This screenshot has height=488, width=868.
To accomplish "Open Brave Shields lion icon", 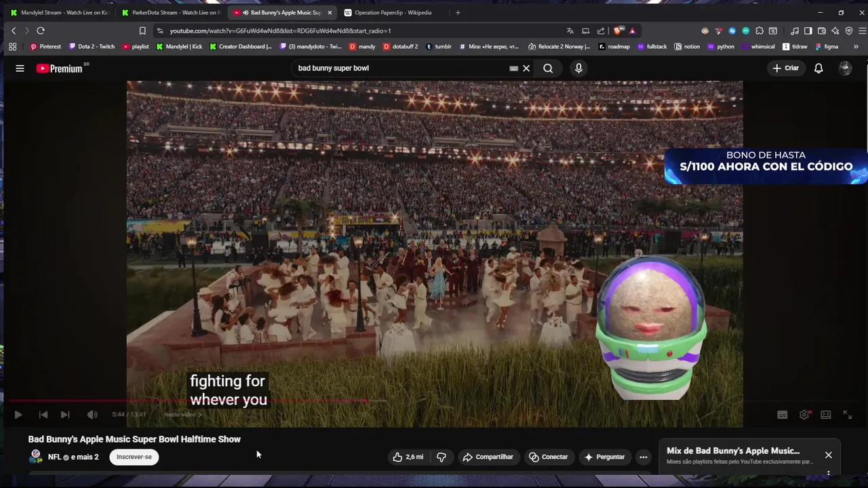I will click(x=618, y=30).
